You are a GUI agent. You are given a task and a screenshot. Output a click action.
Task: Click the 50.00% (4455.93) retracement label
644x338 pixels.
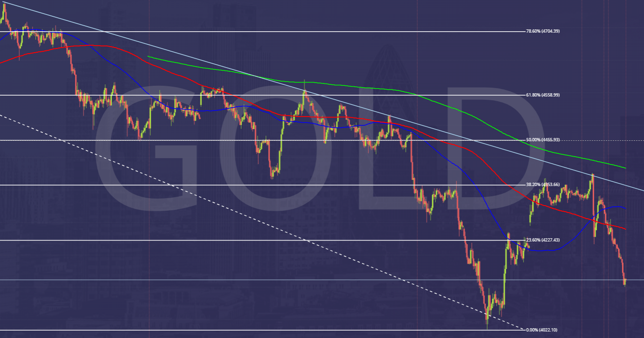click(x=543, y=140)
